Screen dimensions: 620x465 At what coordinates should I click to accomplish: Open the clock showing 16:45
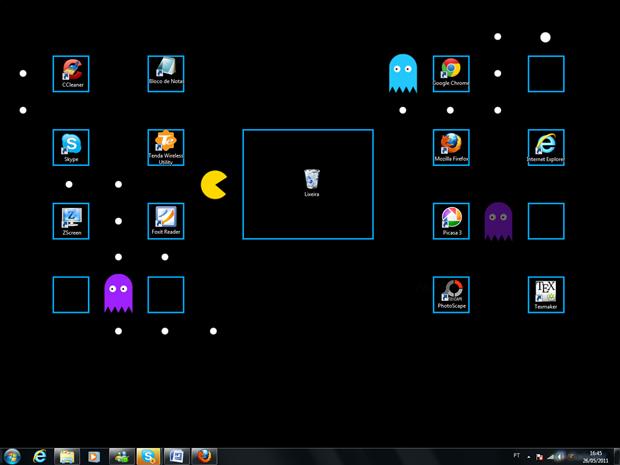click(595, 457)
